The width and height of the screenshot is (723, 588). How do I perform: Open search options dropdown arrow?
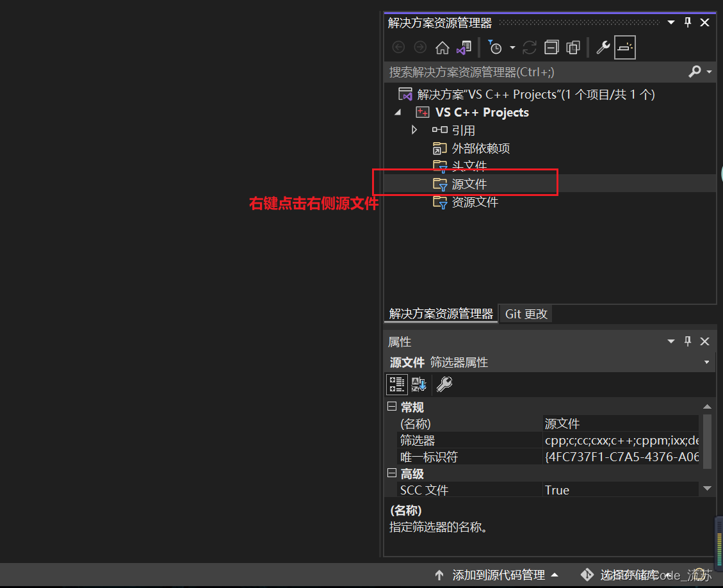coord(709,72)
